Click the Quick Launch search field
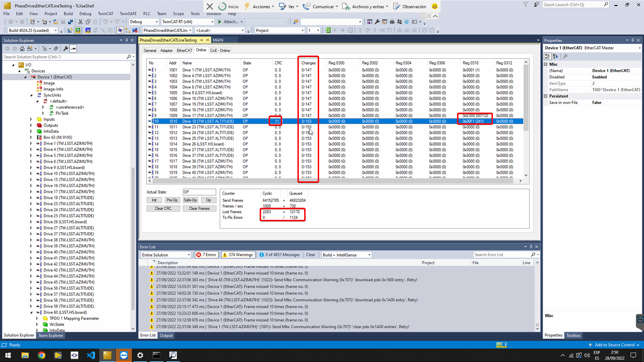 573,5
